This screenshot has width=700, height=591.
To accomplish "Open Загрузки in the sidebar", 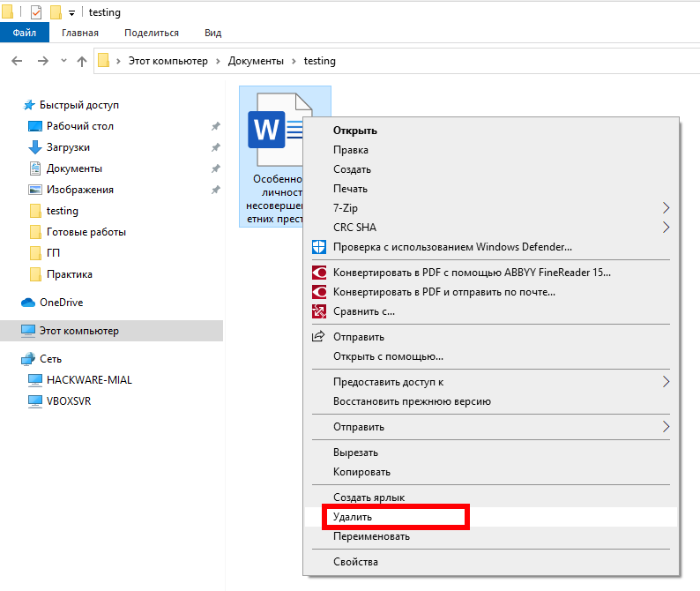I will 68,147.
